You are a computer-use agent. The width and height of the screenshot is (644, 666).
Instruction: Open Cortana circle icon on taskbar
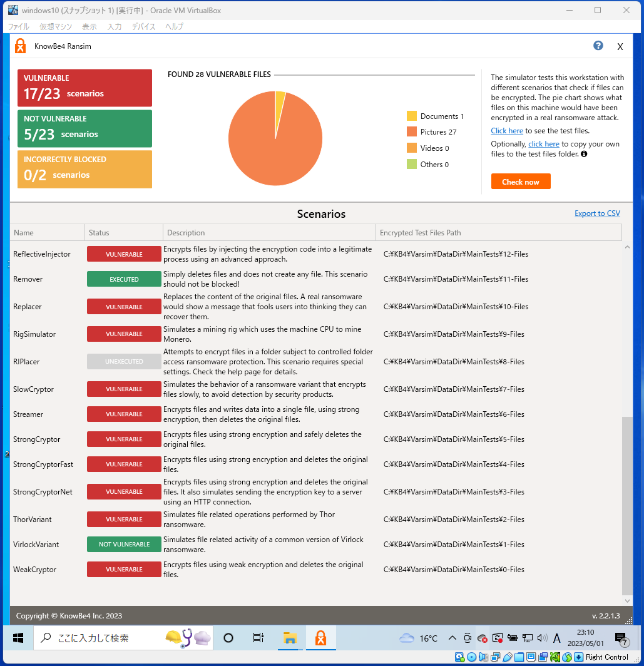click(x=228, y=638)
